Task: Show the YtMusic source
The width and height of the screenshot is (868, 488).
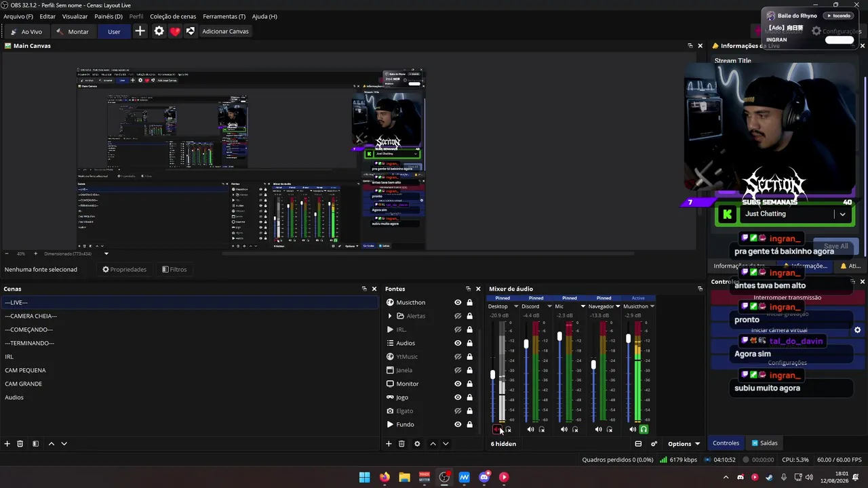Action: point(458,357)
